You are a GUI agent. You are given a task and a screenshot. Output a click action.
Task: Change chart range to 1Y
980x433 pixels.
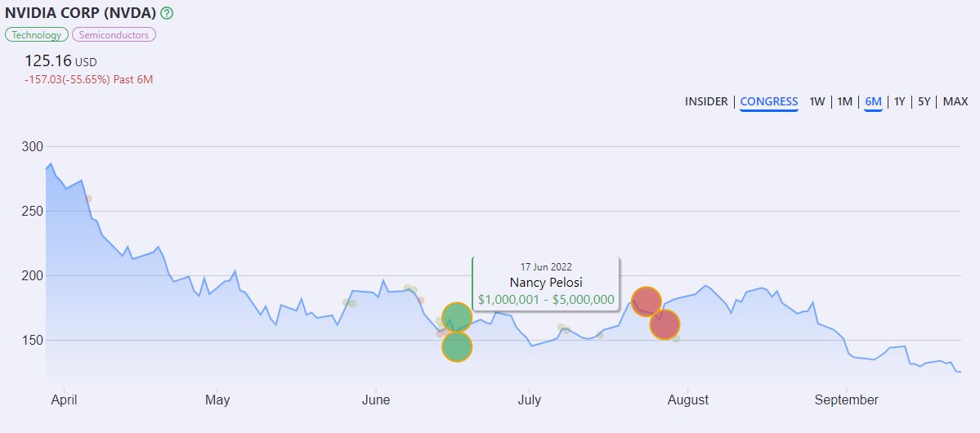[899, 101]
